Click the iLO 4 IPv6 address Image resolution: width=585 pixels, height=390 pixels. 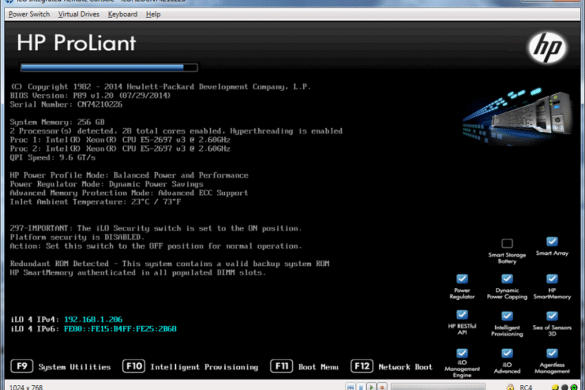pyautogui.click(x=120, y=329)
